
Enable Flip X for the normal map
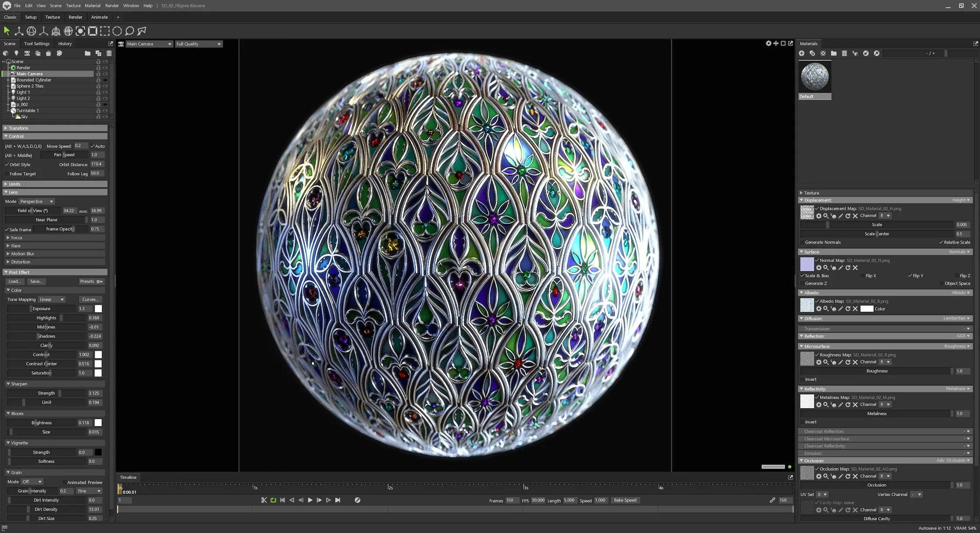tap(862, 276)
